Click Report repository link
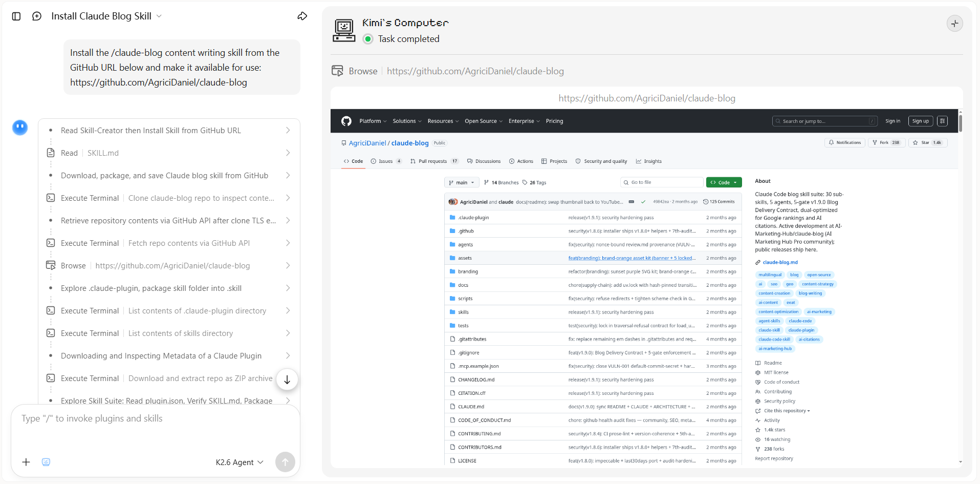 coord(774,459)
